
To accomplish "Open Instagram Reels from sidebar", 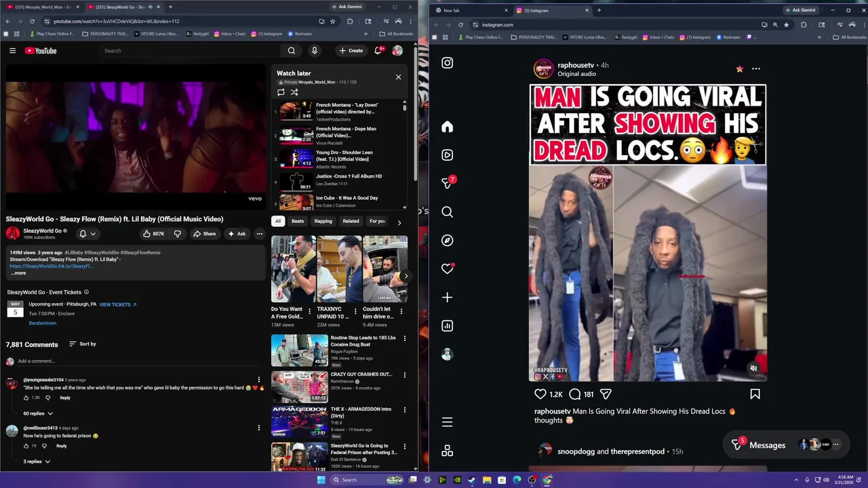I will [447, 155].
